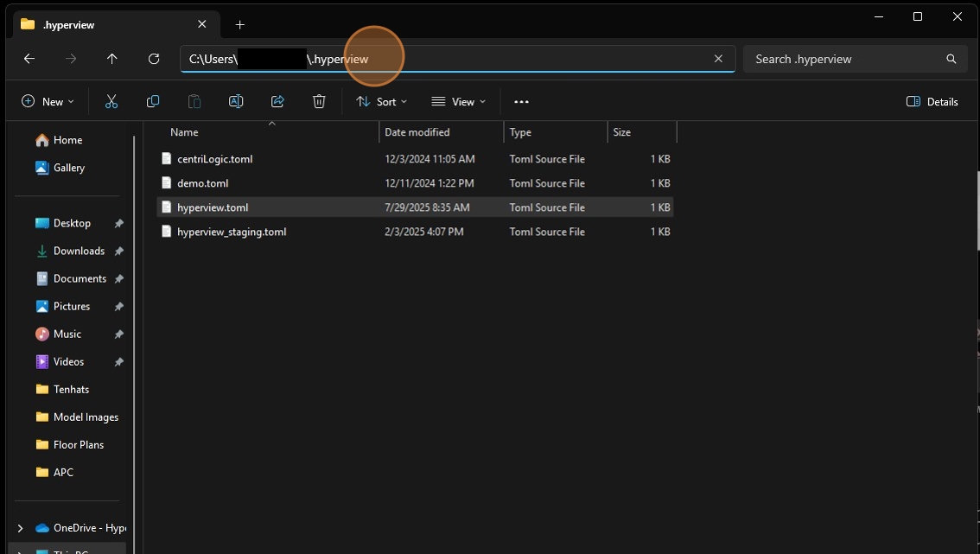Image resolution: width=980 pixels, height=554 pixels.
Task: Open a new tab with plus button
Action: 240,24
